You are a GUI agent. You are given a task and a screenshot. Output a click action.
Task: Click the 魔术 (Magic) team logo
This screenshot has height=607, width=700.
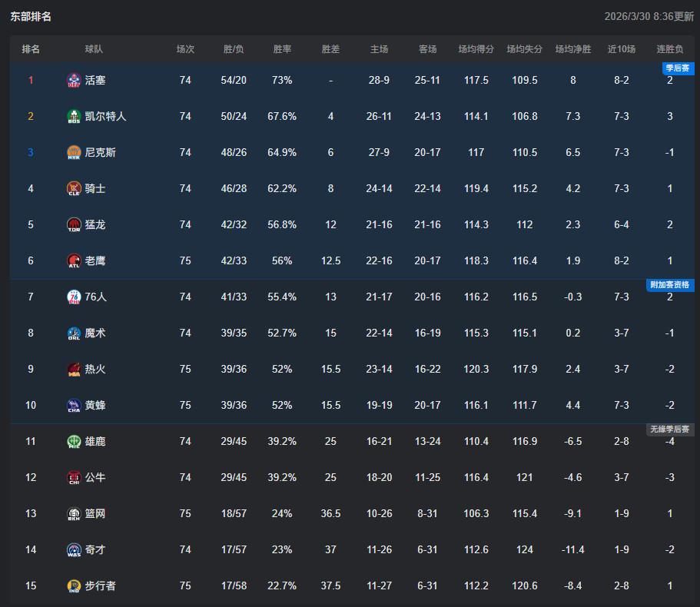point(74,333)
